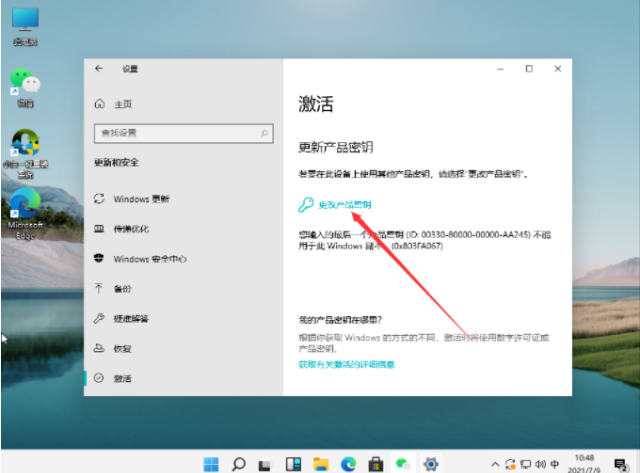Click the back arrow in Settings window

[x=98, y=68]
